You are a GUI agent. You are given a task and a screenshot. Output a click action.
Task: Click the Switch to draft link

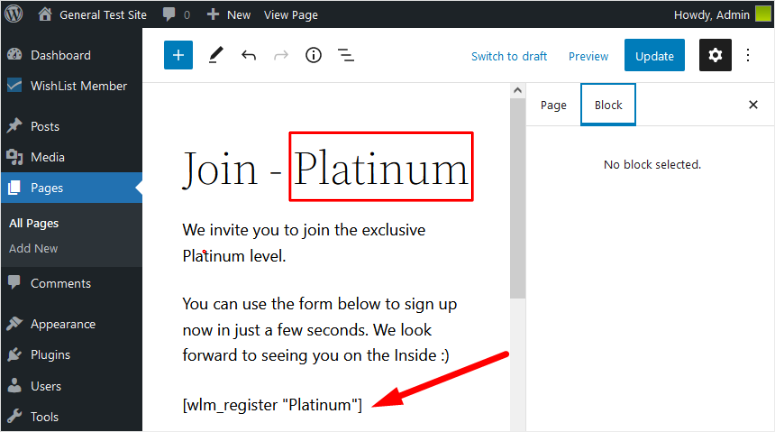(509, 56)
